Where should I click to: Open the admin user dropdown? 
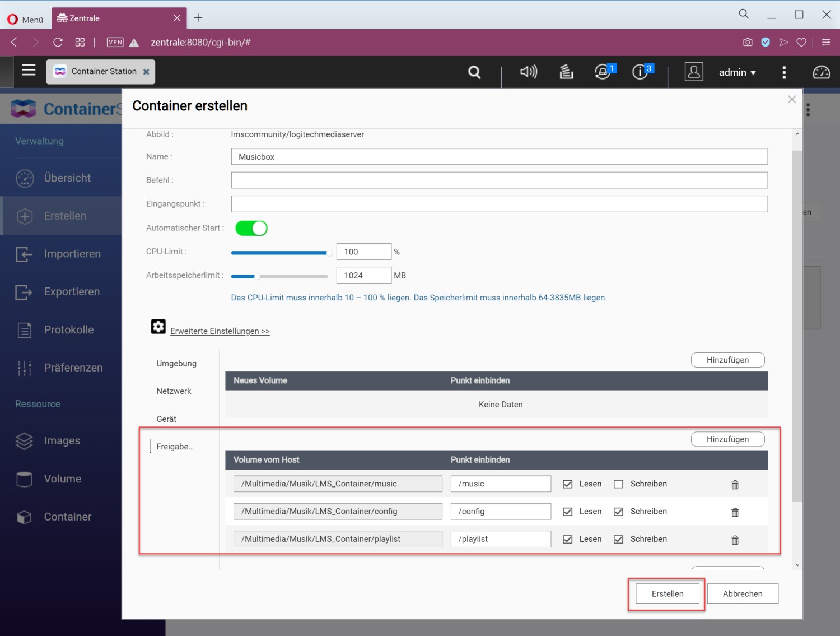(x=737, y=72)
